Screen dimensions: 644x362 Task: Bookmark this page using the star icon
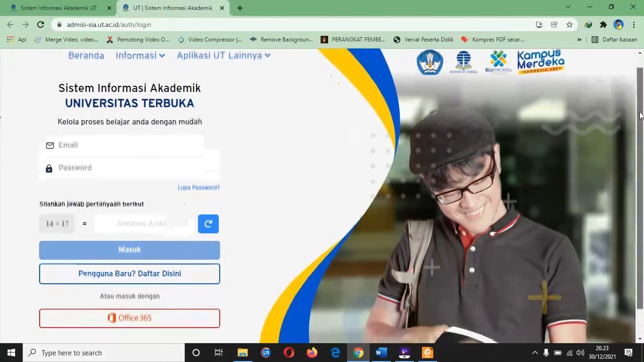(570, 25)
